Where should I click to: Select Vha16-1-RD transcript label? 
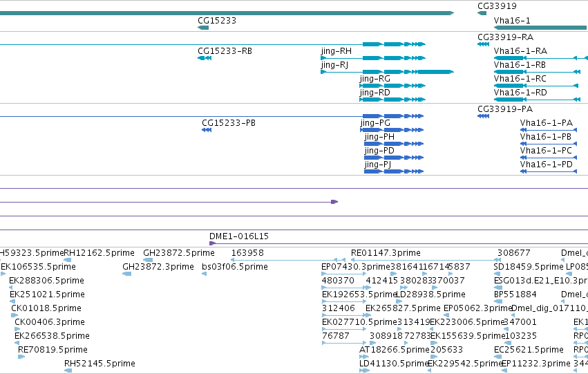tap(520, 93)
